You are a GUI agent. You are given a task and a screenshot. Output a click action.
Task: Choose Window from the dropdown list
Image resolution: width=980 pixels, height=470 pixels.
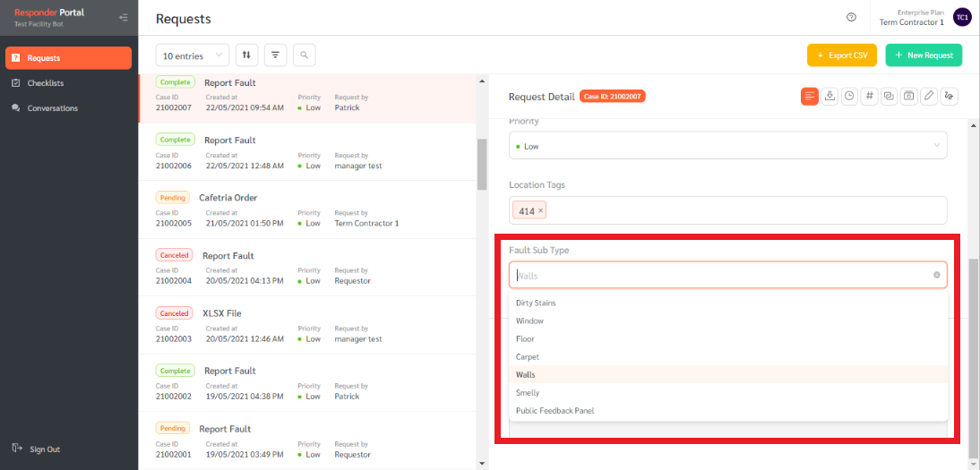(x=729, y=320)
